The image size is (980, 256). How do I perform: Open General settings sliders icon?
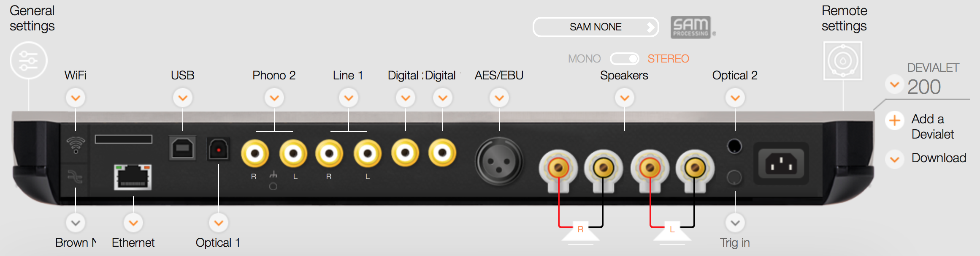click(x=28, y=60)
